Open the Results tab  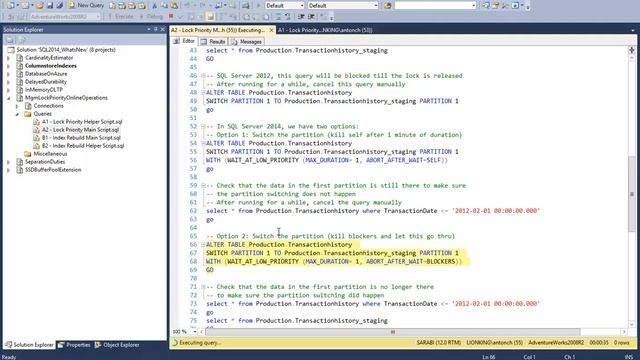pyautogui.click(x=213, y=42)
